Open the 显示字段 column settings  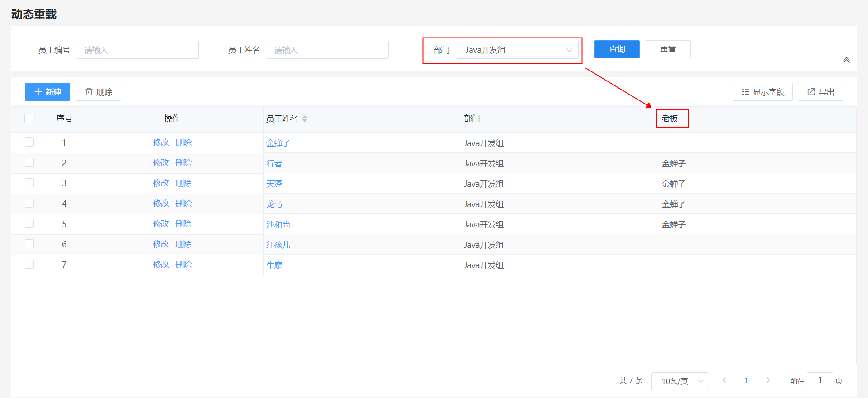762,92
